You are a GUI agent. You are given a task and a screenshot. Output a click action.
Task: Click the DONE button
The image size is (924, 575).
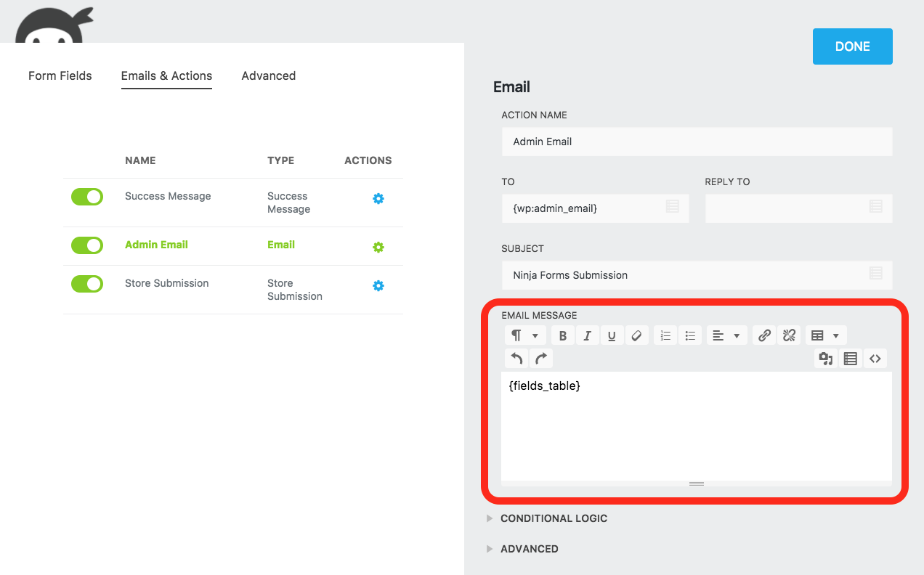[x=852, y=46]
